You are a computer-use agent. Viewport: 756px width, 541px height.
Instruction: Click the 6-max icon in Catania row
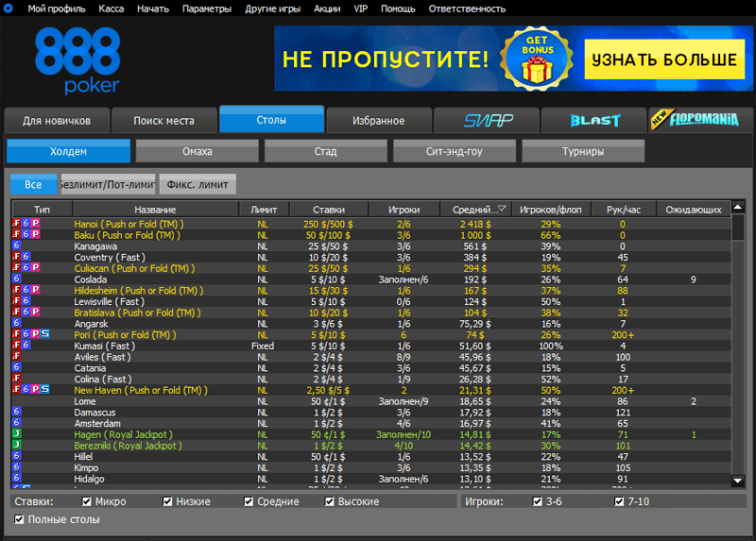coord(16,367)
